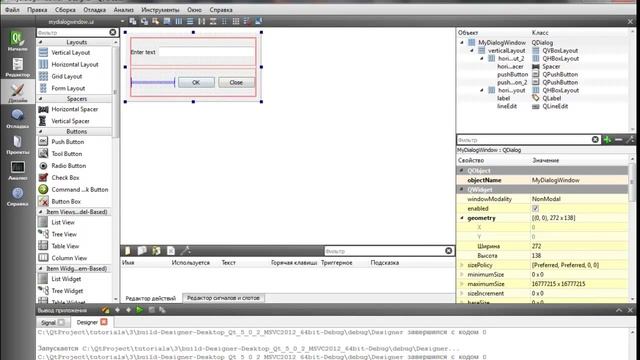
Task: Select the label row in object tree
Action: click(503, 98)
